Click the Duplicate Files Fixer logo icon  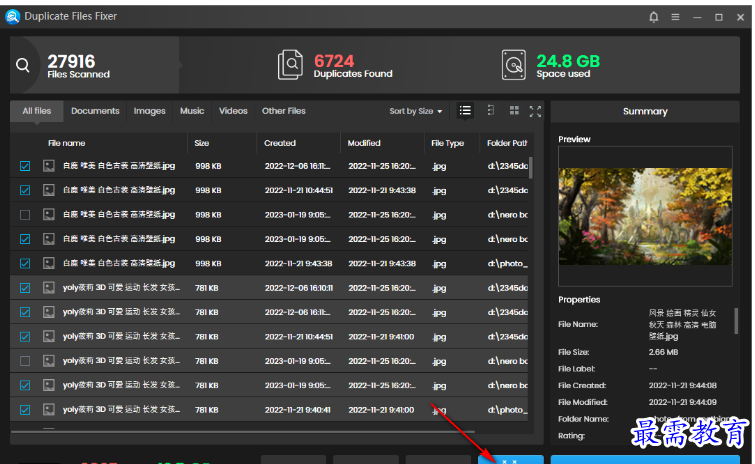(13, 16)
